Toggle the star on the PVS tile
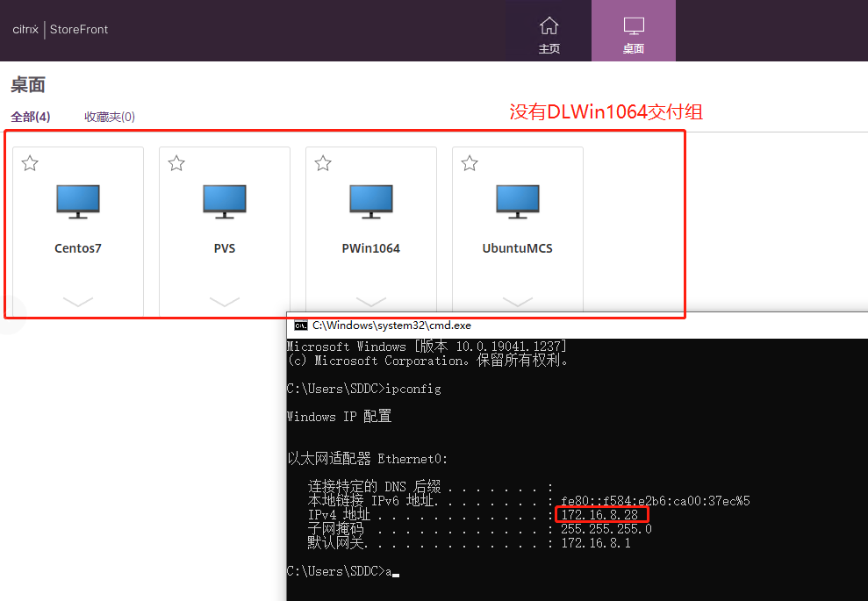The width and height of the screenshot is (868, 601). (176, 163)
